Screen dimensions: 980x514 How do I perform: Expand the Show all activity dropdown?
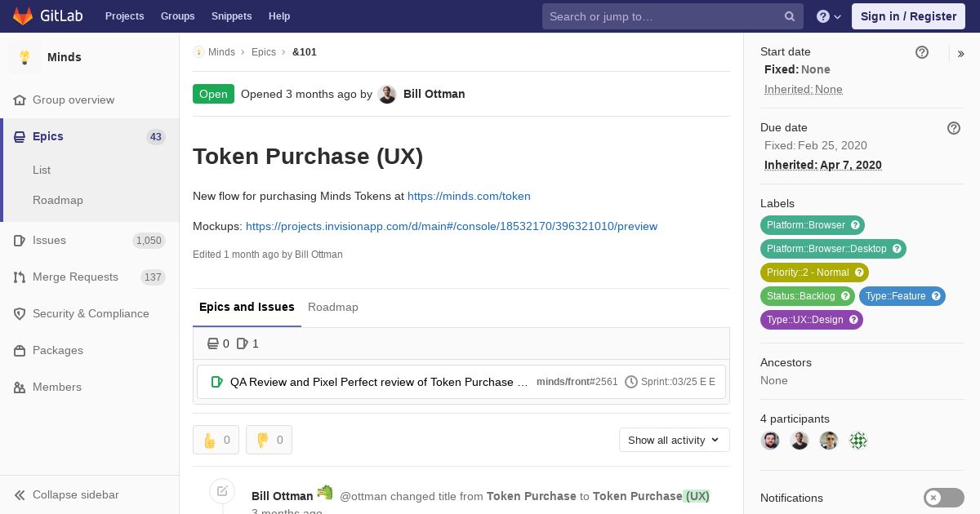tap(674, 440)
